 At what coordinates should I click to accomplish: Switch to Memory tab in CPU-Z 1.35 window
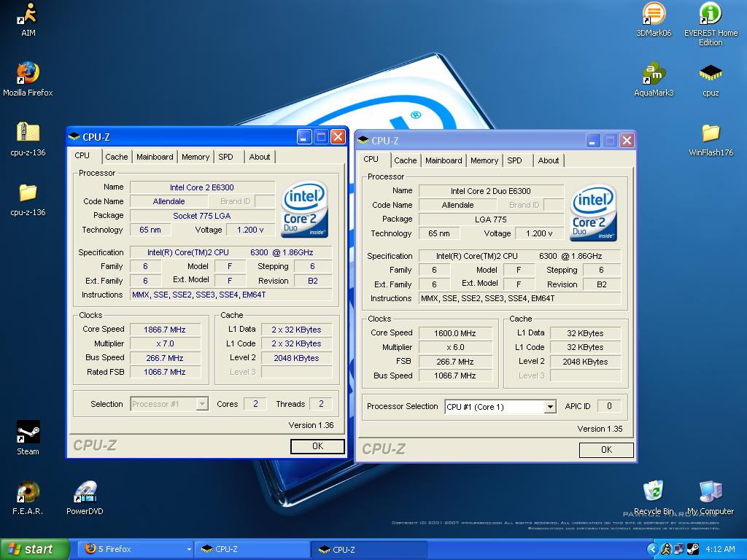point(484,160)
